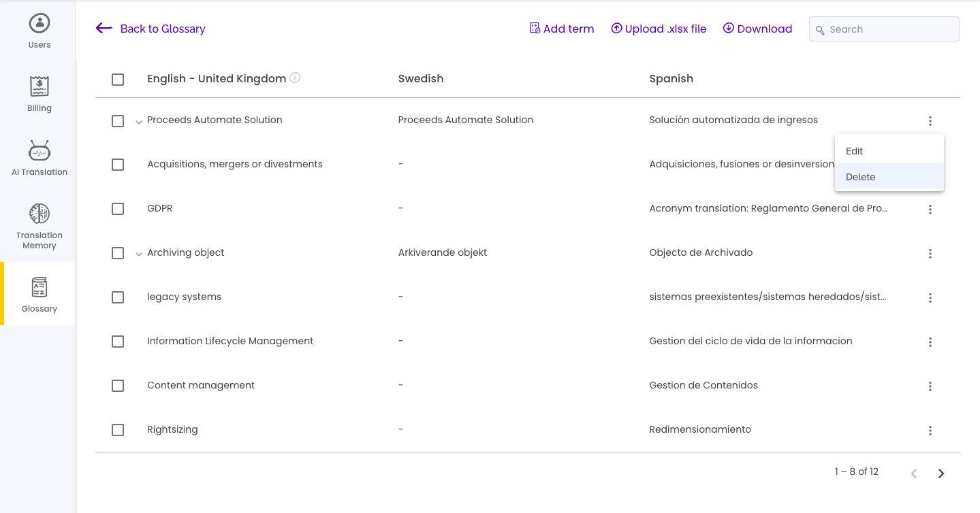Open the Translation Memory brain icon
980x513 pixels.
coord(39,214)
